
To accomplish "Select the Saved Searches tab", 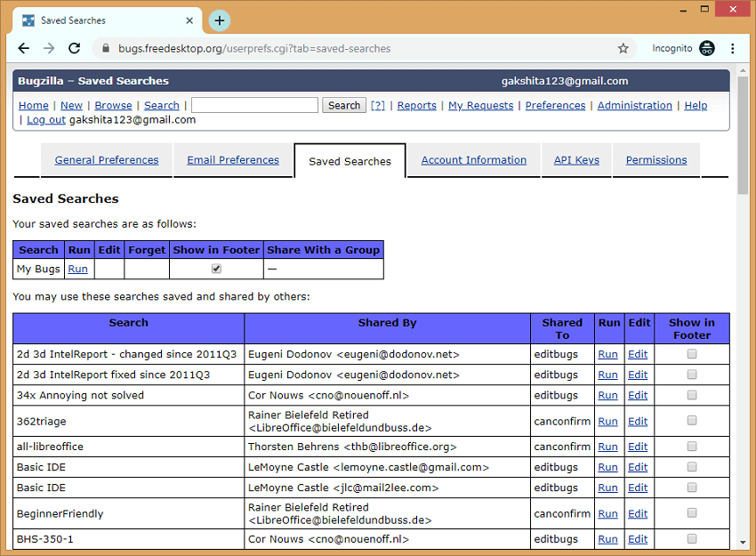I will (350, 162).
